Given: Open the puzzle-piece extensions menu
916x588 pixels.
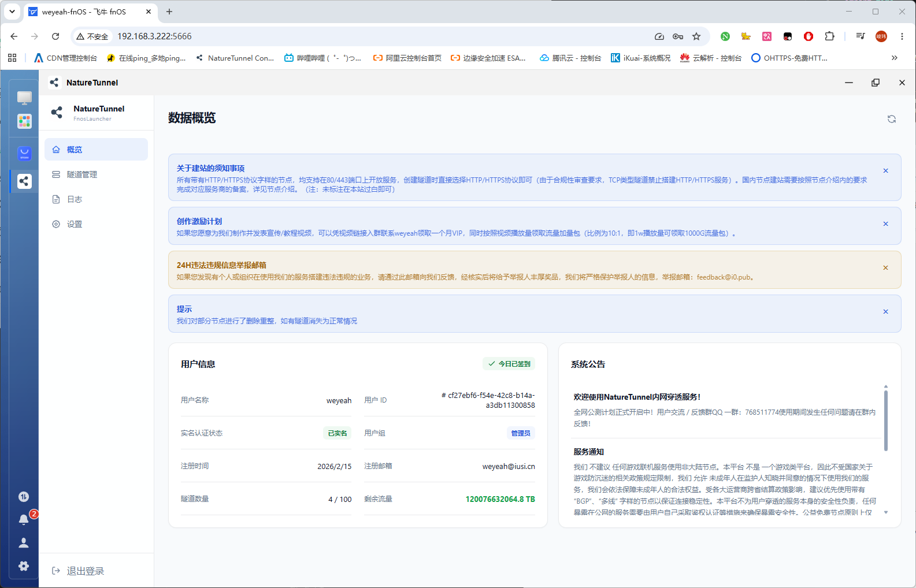Looking at the screenshot, I should 829,36.
